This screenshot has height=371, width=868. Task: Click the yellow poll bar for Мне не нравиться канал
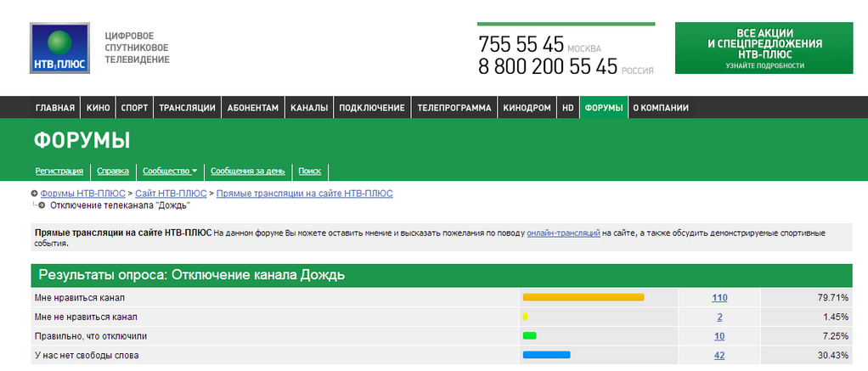point(526,317)
